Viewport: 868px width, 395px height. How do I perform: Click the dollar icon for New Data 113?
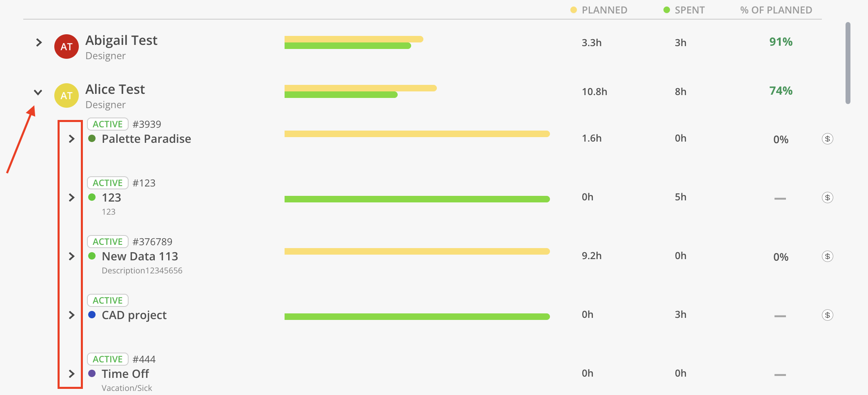[827, 256]
